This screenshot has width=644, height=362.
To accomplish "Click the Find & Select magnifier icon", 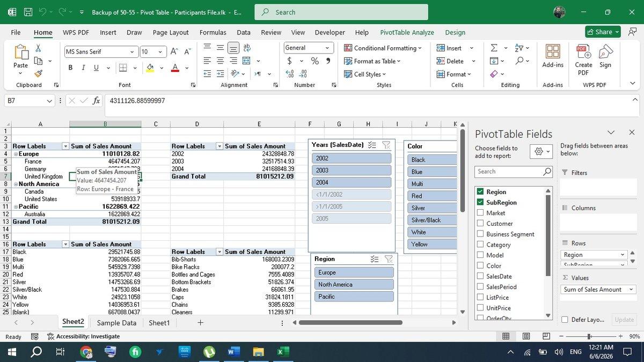I will (519, 61).
